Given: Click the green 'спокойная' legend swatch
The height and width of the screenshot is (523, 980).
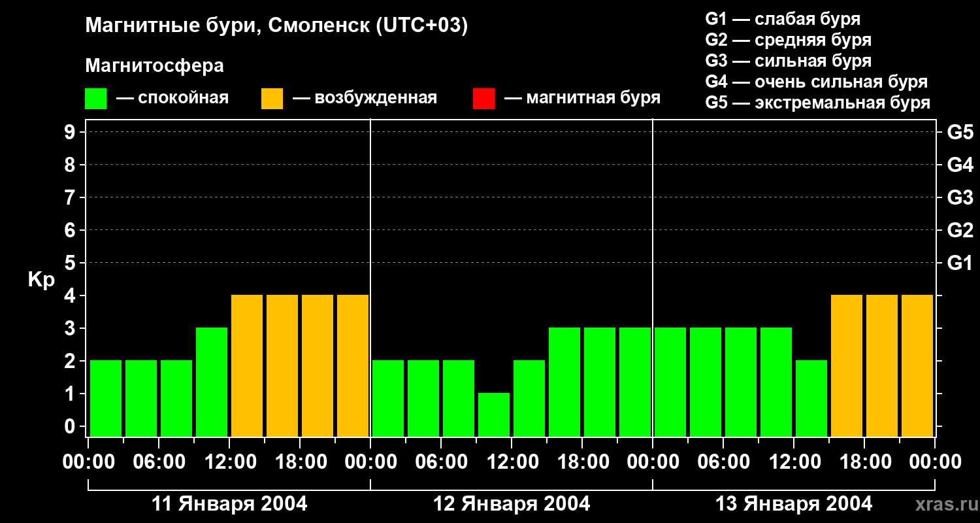Looking at the screenshot, I should pyautogui.click(x=96, y=99).
